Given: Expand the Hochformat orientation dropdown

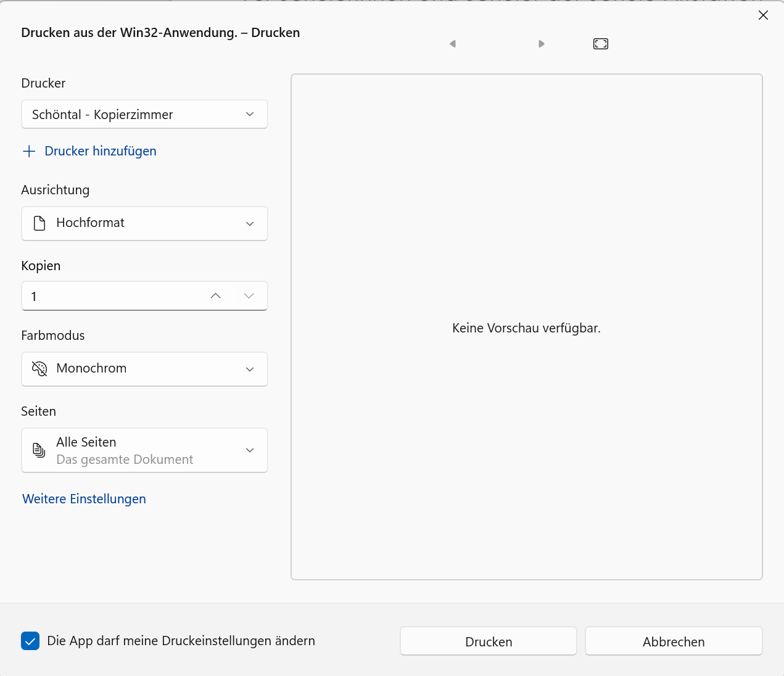Looking at the screenshot, I should 249,223.
